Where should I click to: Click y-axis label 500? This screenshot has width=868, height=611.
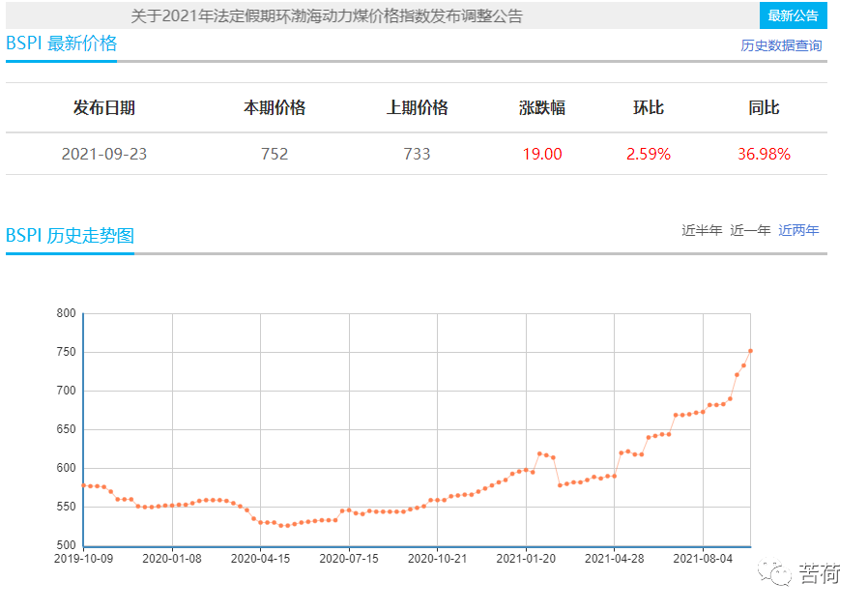(66, 545)
